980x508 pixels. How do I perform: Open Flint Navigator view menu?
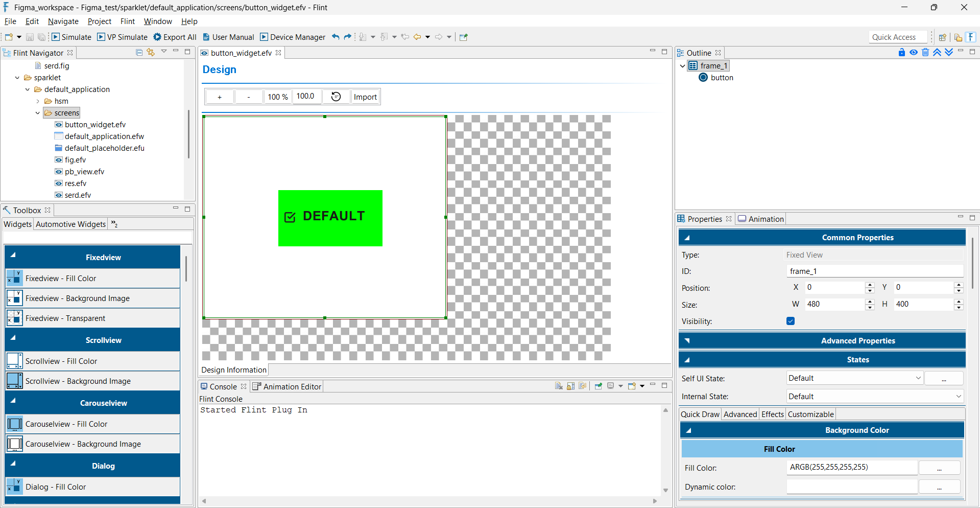tap(164, 52)
